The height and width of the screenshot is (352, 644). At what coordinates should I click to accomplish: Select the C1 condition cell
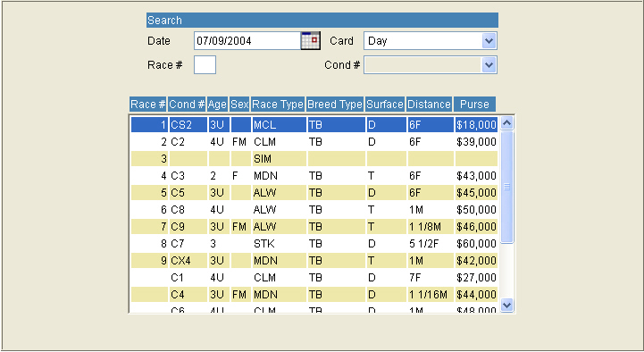coord(188,278)
